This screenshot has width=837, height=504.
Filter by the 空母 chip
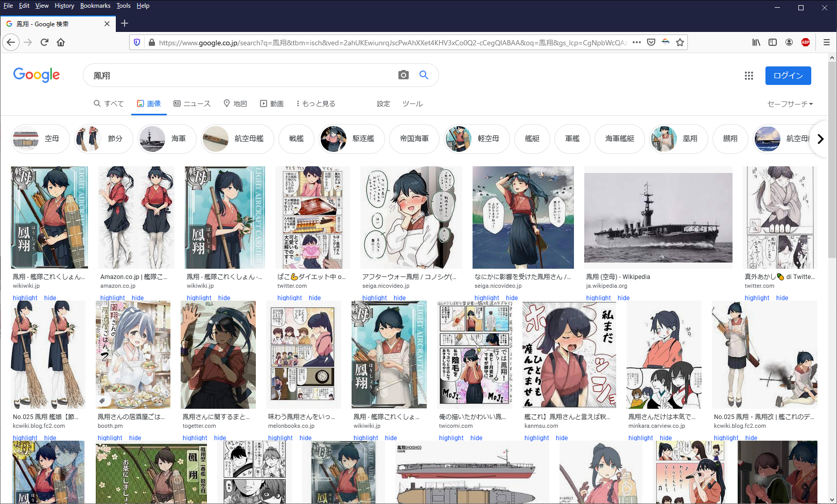(41, 138)
